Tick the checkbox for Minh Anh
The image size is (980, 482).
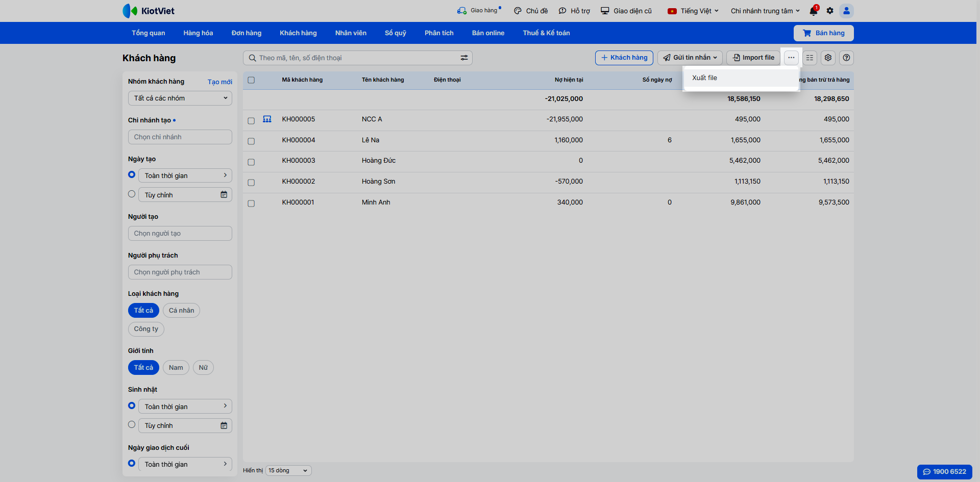(x=251, y=204)
